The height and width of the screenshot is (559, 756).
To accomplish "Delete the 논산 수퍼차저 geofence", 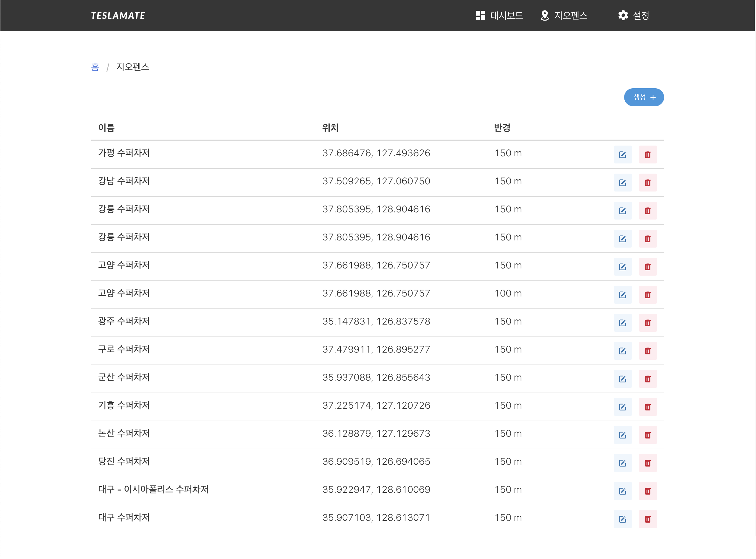I will 648,435.
